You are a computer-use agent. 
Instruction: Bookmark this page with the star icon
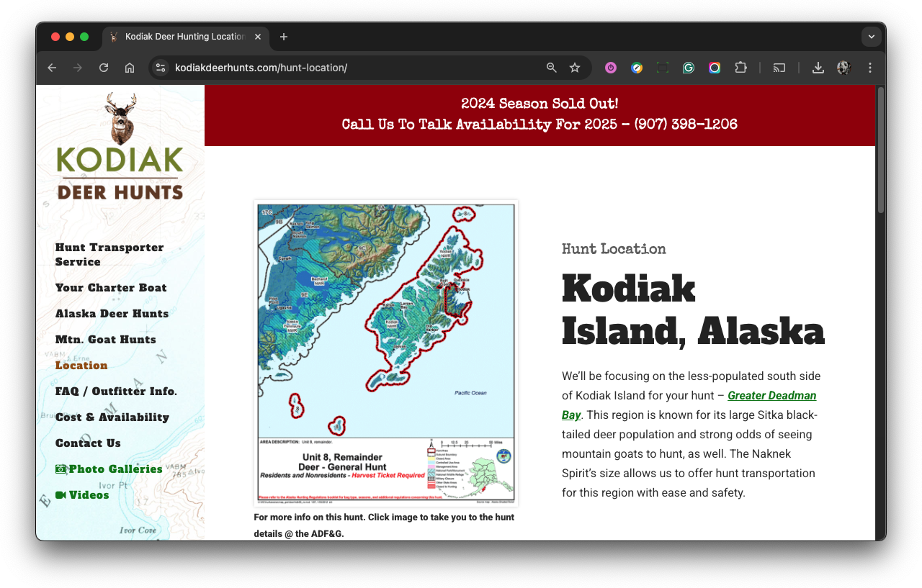click(575, 68)
